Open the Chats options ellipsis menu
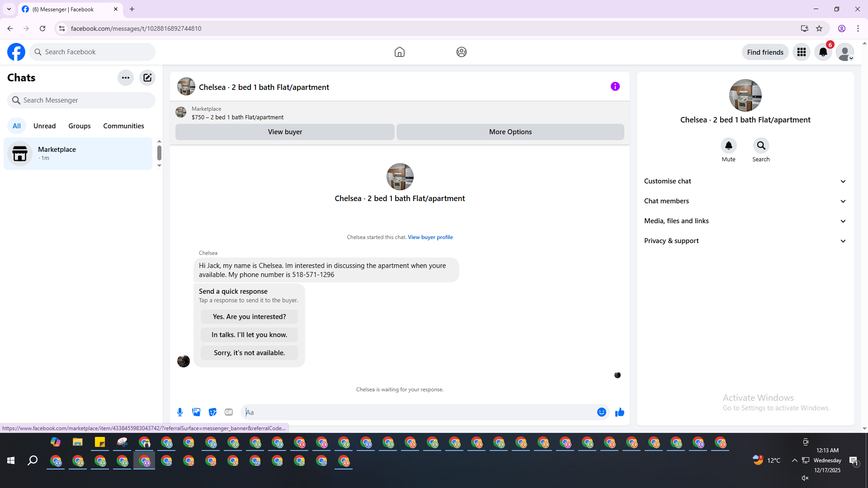868x488 pixels. click(126, 78)
